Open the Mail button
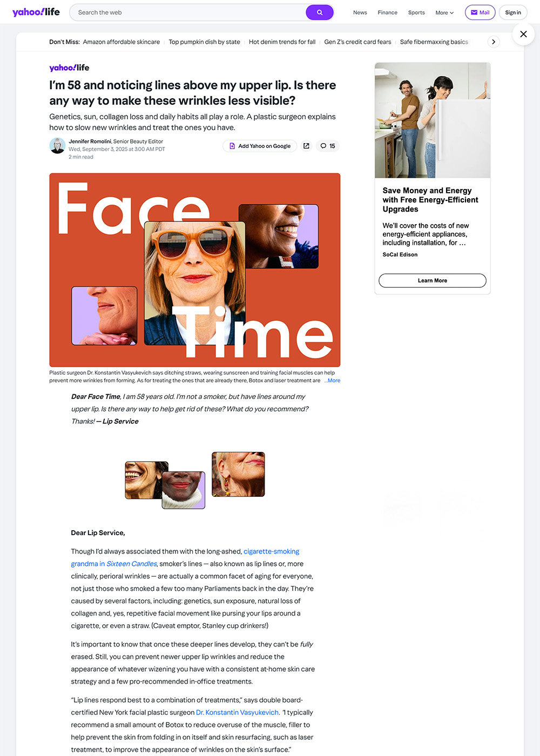The height and width of the screenshot is (756, 540). tap(480, 12)
